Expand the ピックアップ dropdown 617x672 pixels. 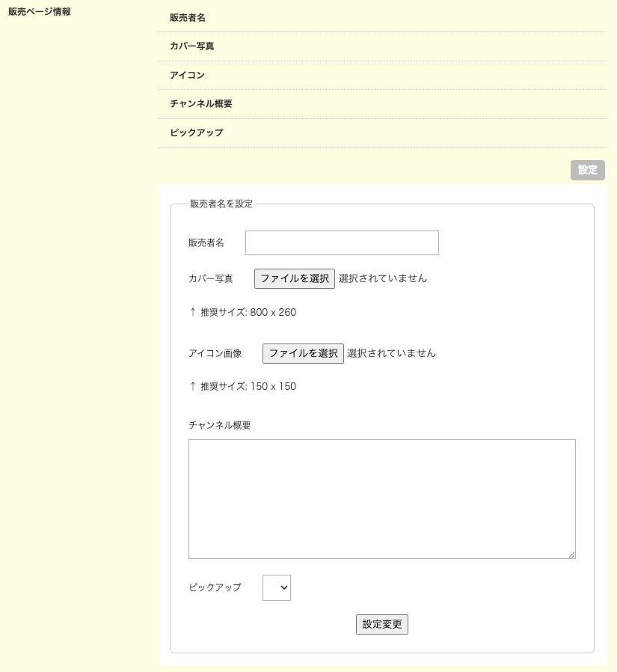click(x=277, y=588)
